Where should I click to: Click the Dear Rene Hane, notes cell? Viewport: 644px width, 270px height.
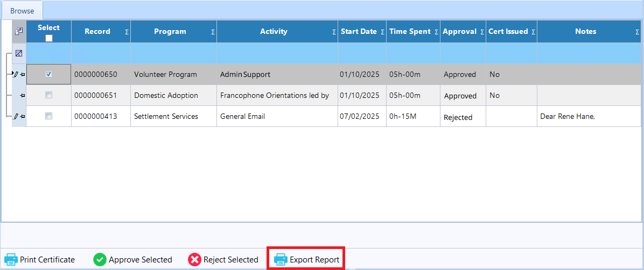[589, 117]
